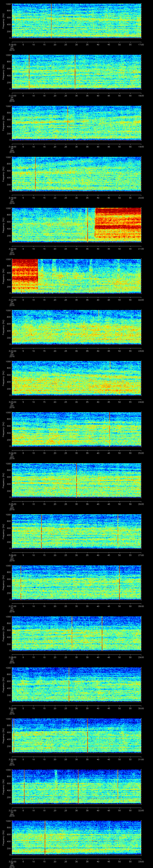Screen dimensions: 153x868
Task: Click the red broadband noise block in the 3:20:00 panel
Action: coord(118,223)
